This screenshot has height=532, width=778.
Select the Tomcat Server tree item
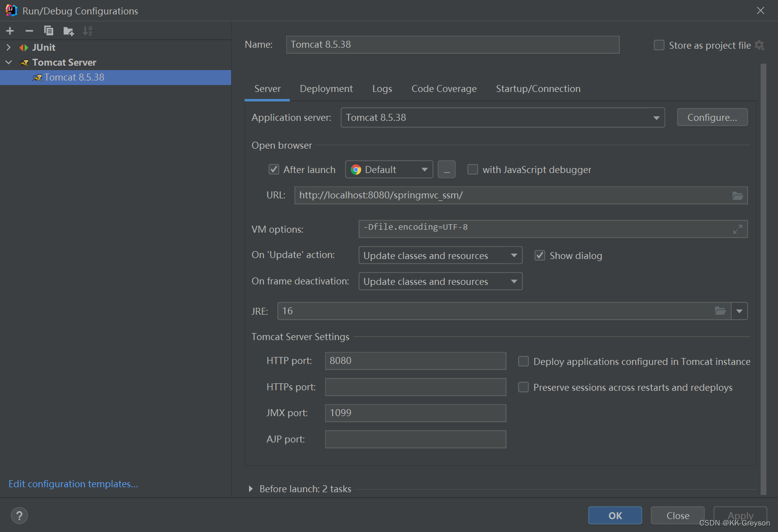coord(115,63)
